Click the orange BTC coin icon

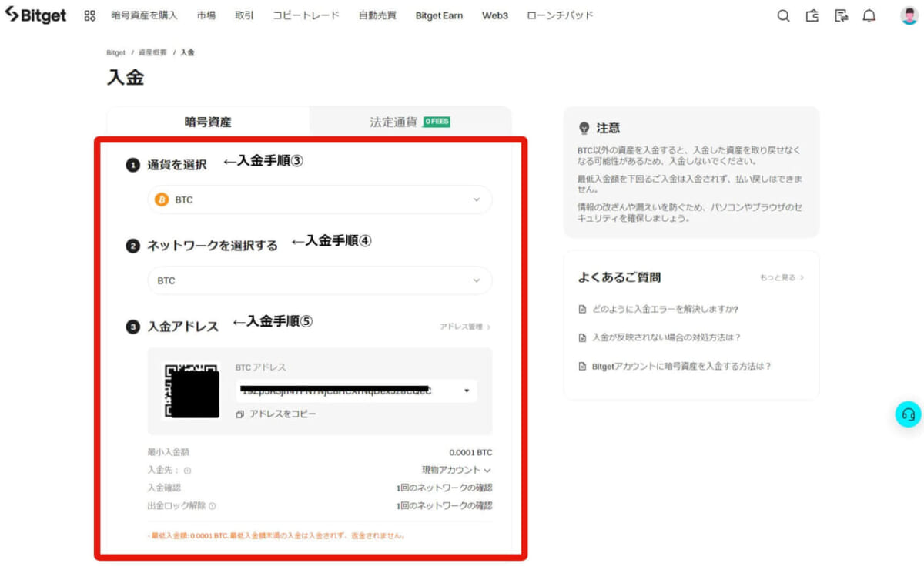tap(162, 199)
